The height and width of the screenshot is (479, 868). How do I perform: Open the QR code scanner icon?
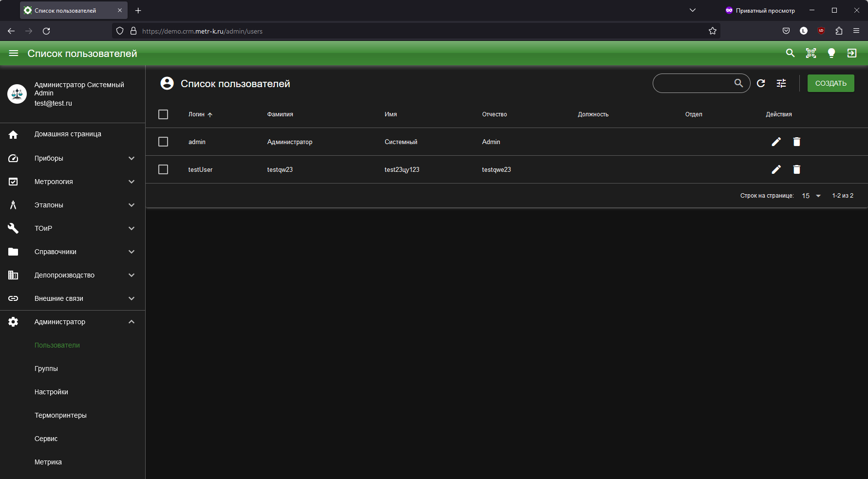coord(811,53)
